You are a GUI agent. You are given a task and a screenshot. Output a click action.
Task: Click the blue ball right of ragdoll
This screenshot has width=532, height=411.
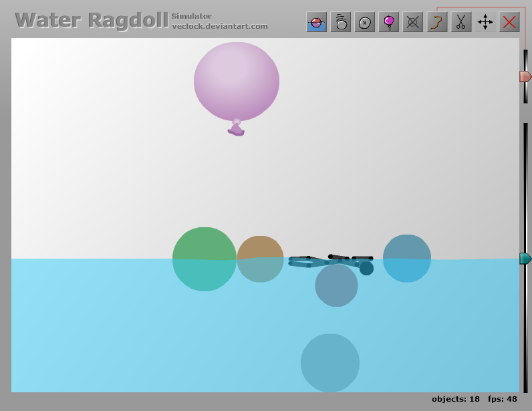point(407,258)
